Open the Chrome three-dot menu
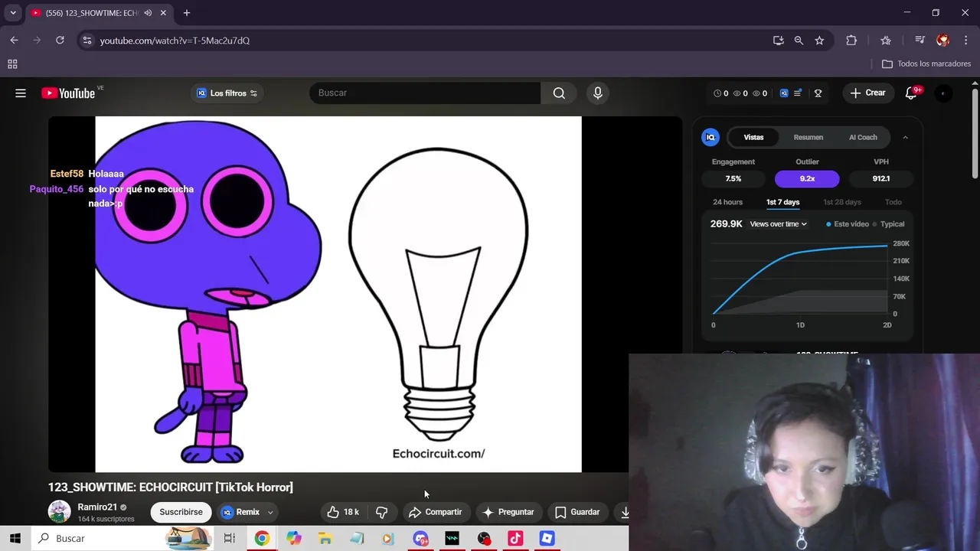 tap(965, 41)
